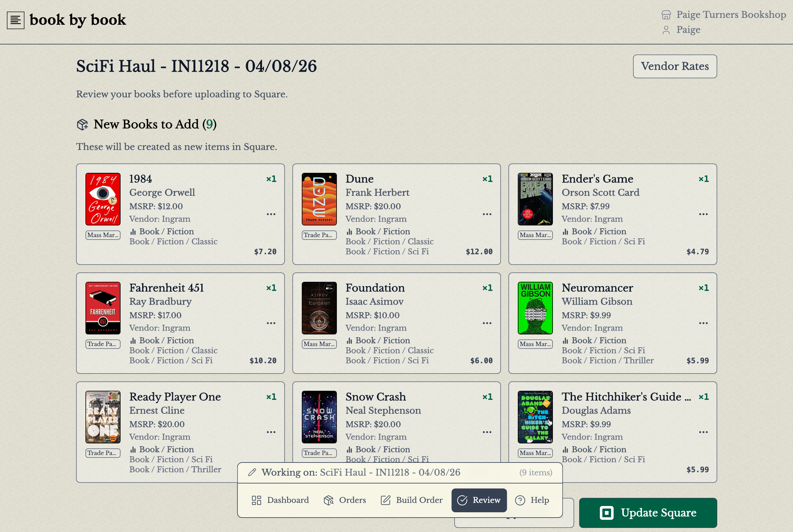Image resolution: width=793 pixels, height=532 pixels.
Task: Click the storefront icon next to Paige Turners Bookshop
Action: (666, 15)
